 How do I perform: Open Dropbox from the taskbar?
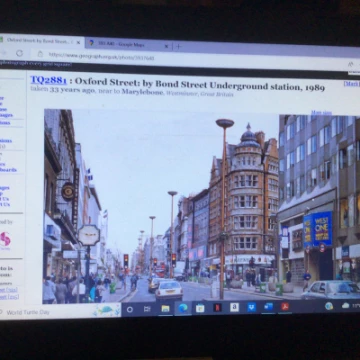(252, 307)
